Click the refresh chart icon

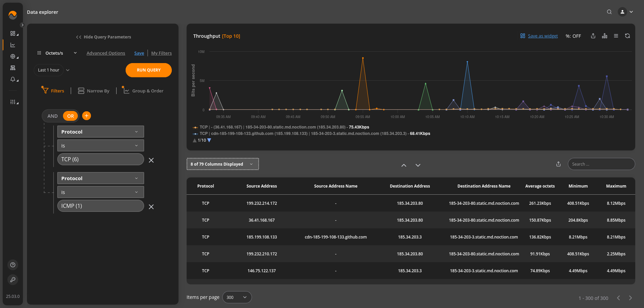click(627, 36)
